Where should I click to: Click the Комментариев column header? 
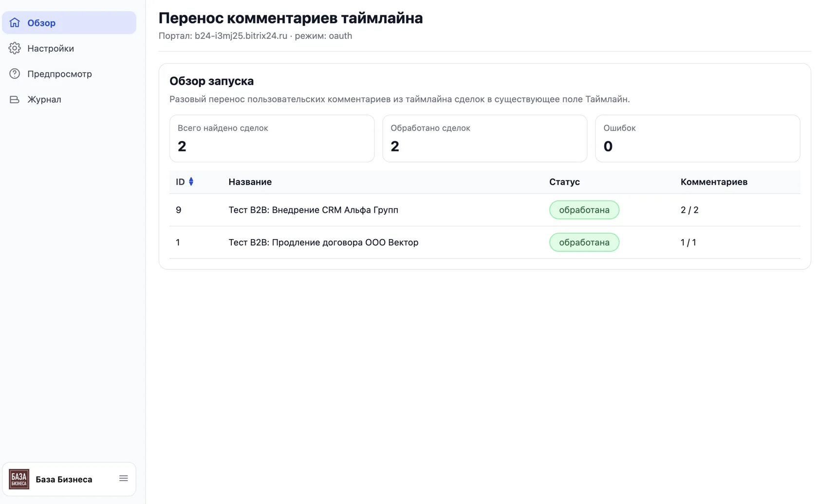(x=714, y=182)
